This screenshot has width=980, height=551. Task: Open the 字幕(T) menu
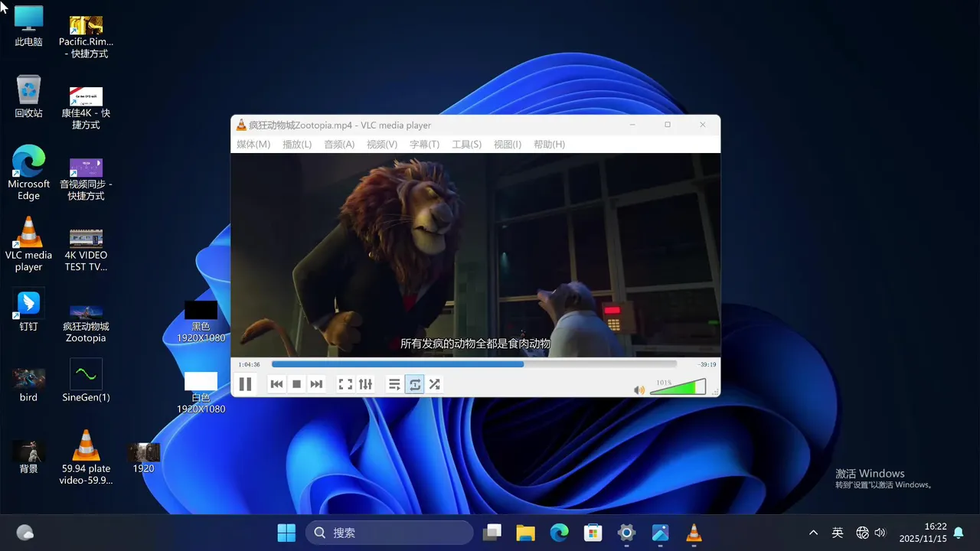click(424, 145)
